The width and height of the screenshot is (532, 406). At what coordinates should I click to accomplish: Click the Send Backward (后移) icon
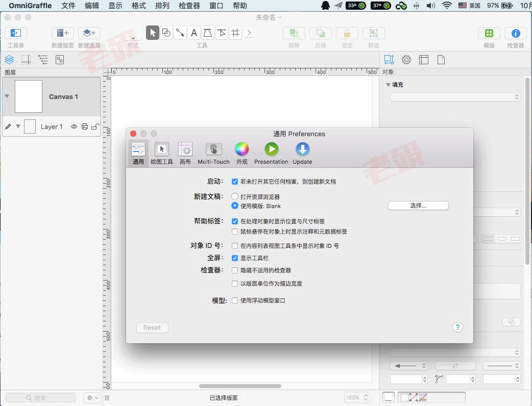click(x=320, y=33)
